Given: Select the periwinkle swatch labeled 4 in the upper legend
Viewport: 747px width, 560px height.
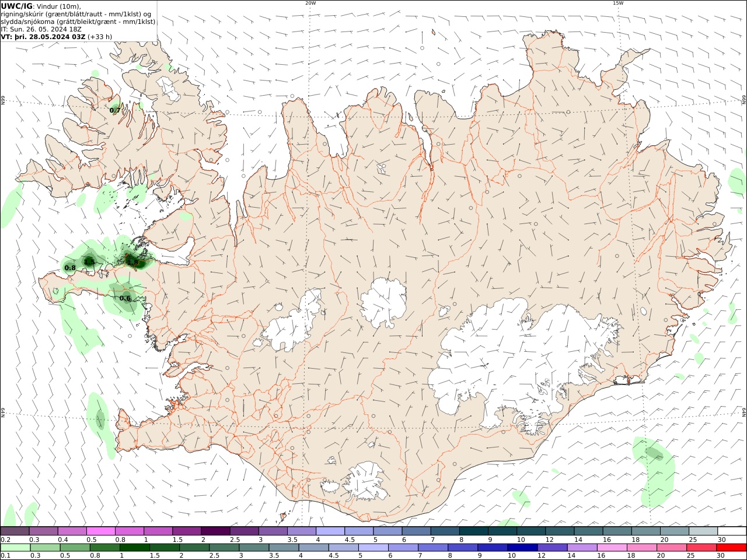Looking at the screenshot, I should [x=330, y=531].
